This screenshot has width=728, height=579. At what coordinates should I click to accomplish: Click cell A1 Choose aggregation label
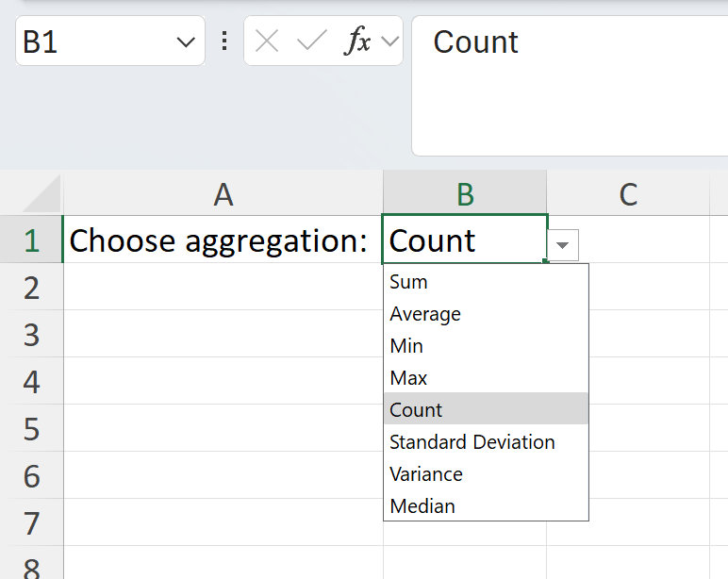tap(219, 241)
